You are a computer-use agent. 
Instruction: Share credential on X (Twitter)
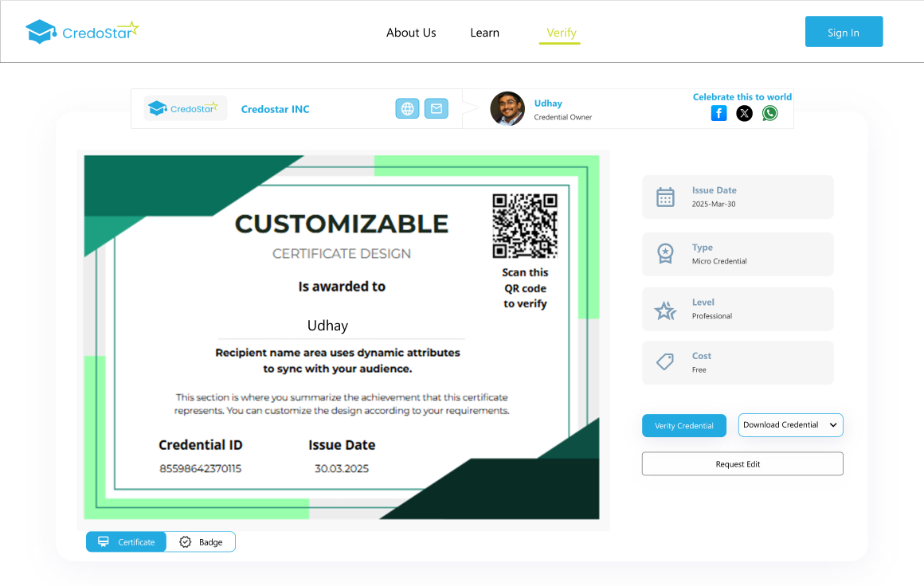744,113
